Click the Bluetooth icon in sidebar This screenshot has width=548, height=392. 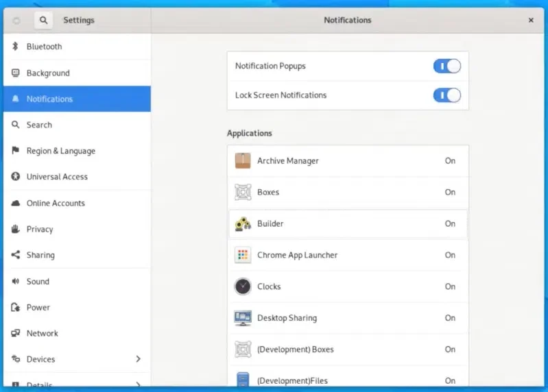click(x=15, y=46)
